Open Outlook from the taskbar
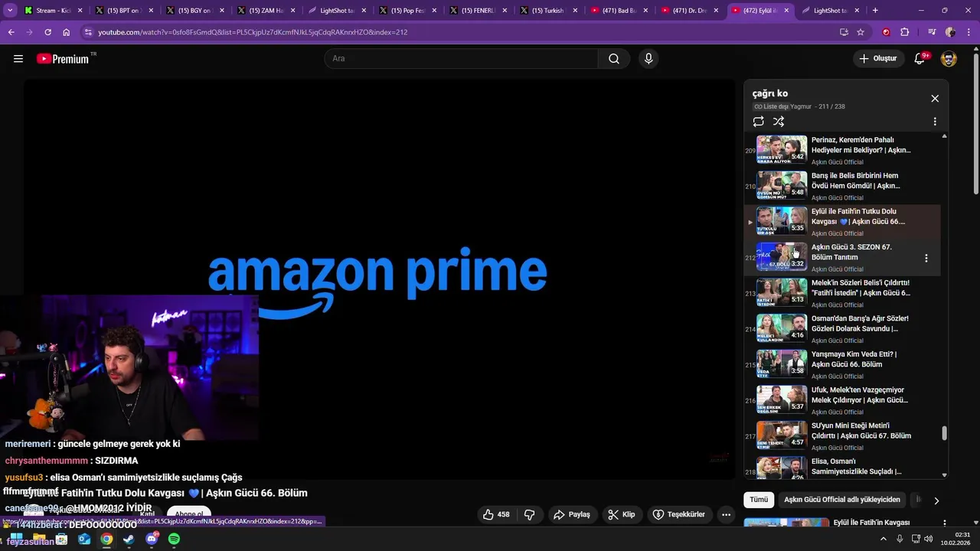Image resolution: width=980 pixels, height=551 pixels. coord(84,539)
